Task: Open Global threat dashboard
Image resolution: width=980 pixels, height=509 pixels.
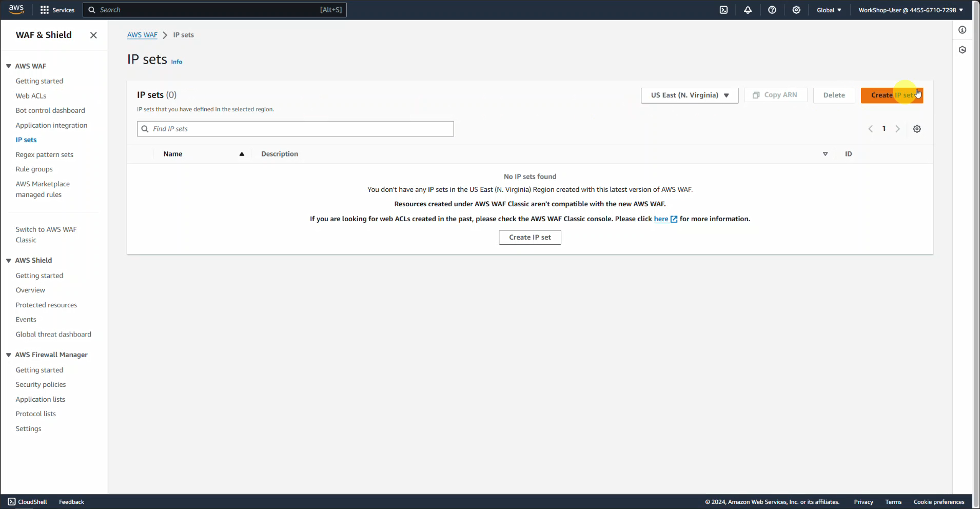Action: coord(53,334)
